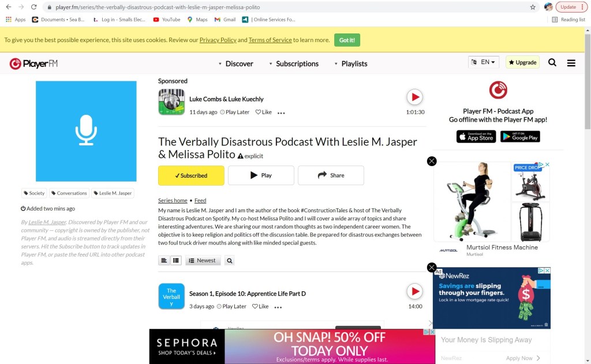The height and width of the screenshot is (364, 591).
Task: Open the Feed link
Action: [200, 201]
